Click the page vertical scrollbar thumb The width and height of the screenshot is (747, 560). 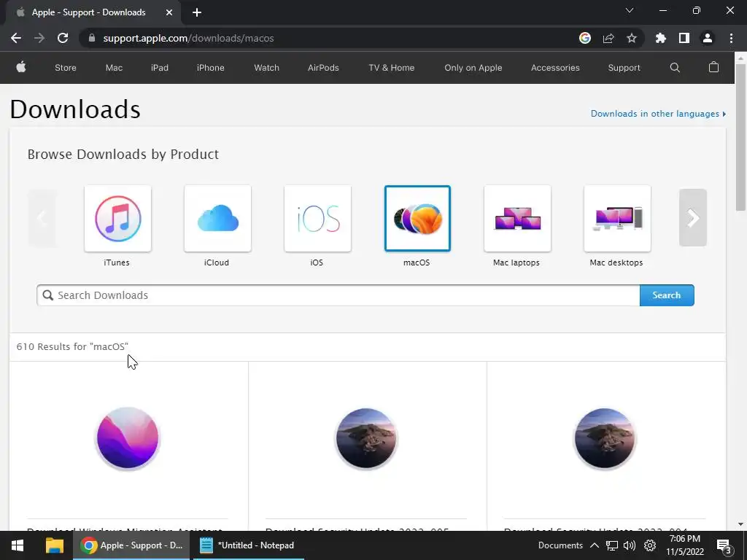click(740, 136)
